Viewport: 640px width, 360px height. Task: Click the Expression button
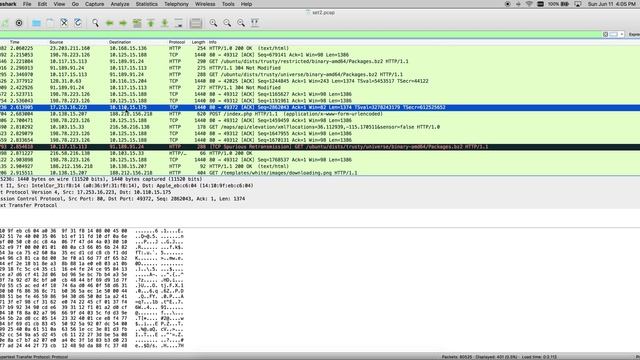pos(634,35)
